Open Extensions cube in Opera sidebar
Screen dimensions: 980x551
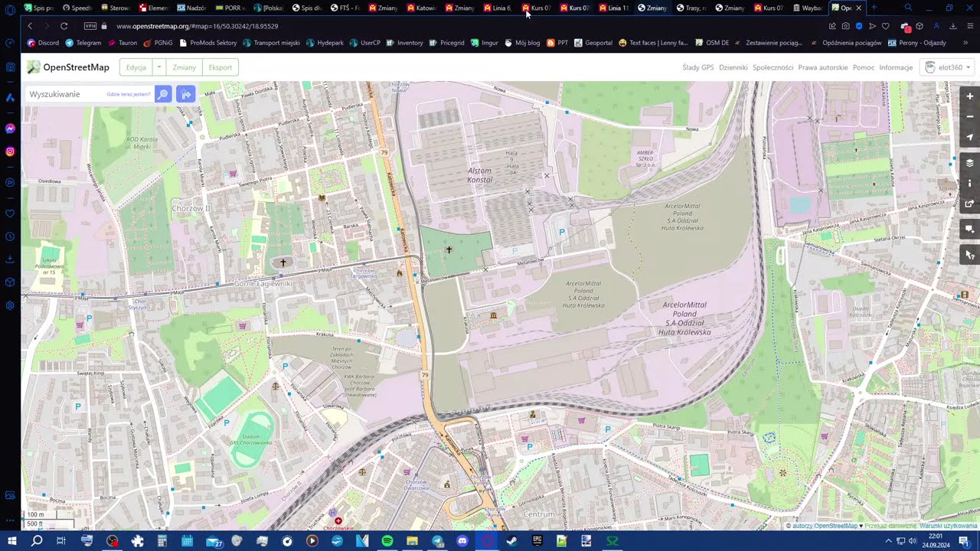pos(10,282)
